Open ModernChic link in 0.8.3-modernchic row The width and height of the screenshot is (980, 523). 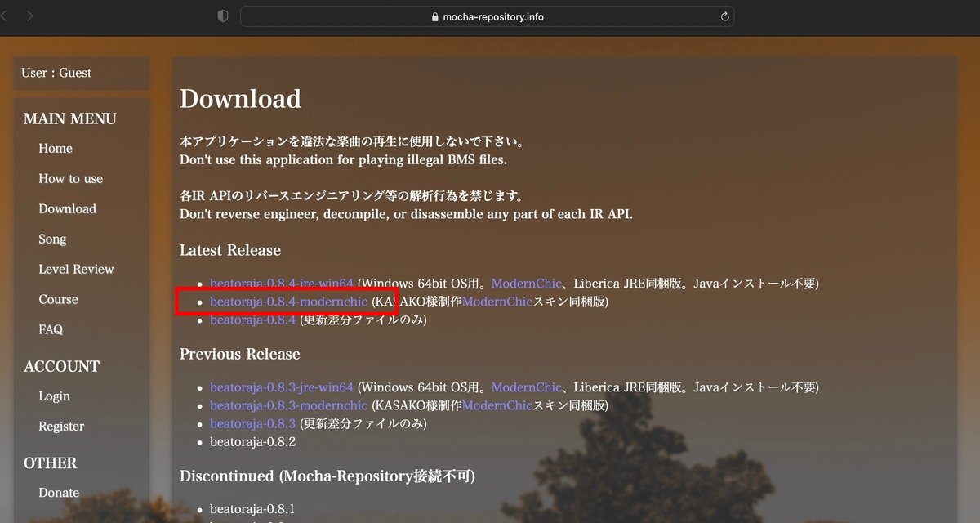(x=497, y=405)
